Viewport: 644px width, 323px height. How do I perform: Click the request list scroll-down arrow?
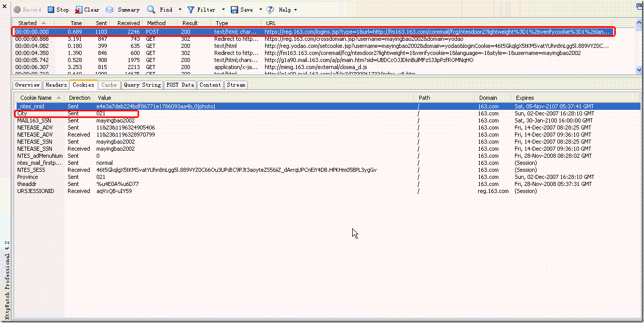point(639,70)
